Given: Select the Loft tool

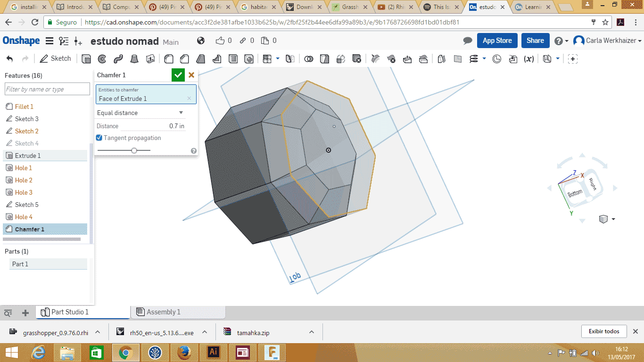Looking at the screenshot, I should pos(134,59).
